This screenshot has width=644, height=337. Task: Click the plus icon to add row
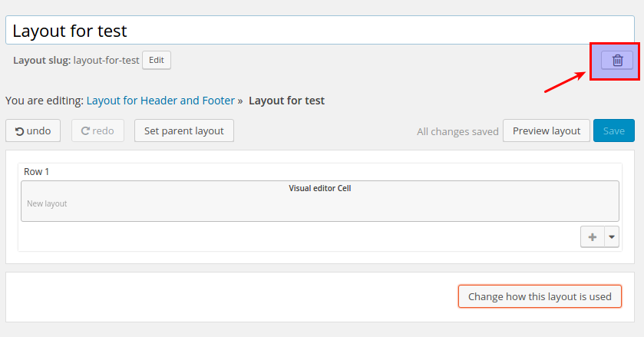[x=593, y=236]
